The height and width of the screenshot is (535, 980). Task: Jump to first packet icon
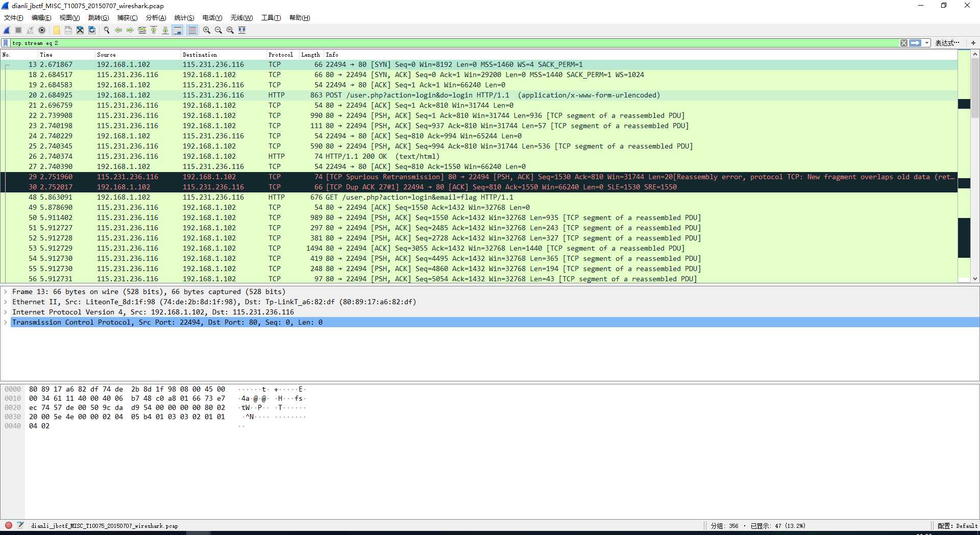click(154, 30)
